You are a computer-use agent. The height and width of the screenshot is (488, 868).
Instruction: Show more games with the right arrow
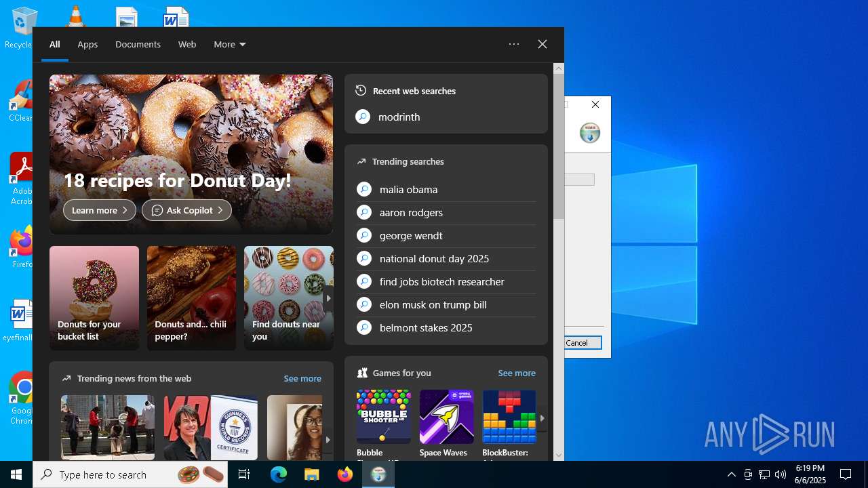coord(542,418)
